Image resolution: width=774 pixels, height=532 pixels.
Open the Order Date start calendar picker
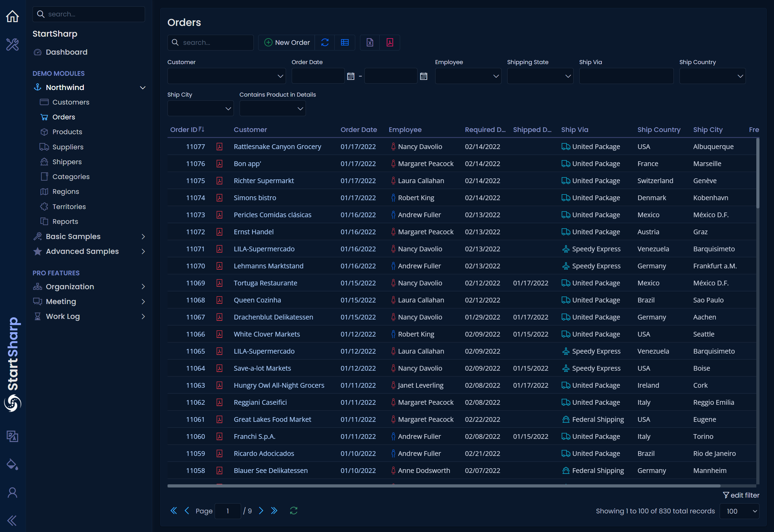click(350, 76)
